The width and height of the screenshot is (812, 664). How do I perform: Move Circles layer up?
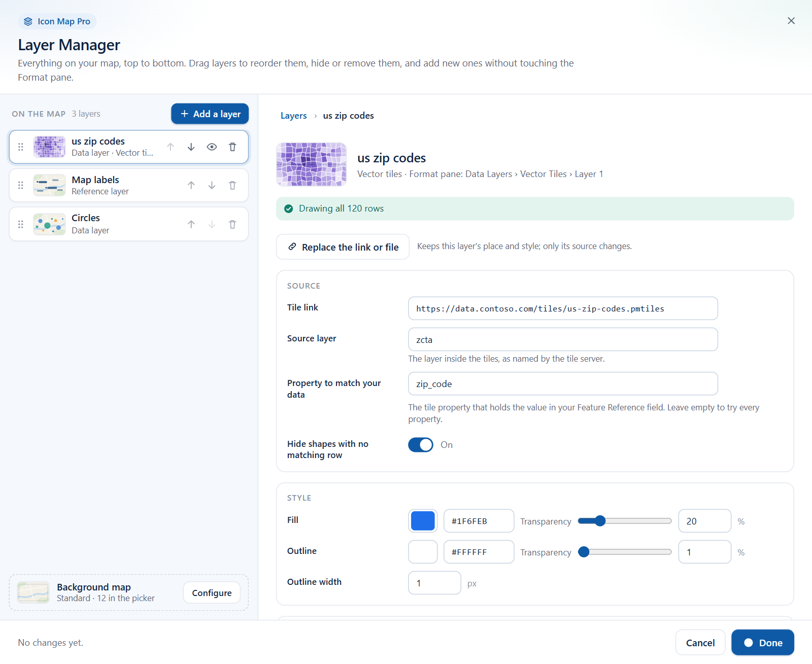click(191, 224)
